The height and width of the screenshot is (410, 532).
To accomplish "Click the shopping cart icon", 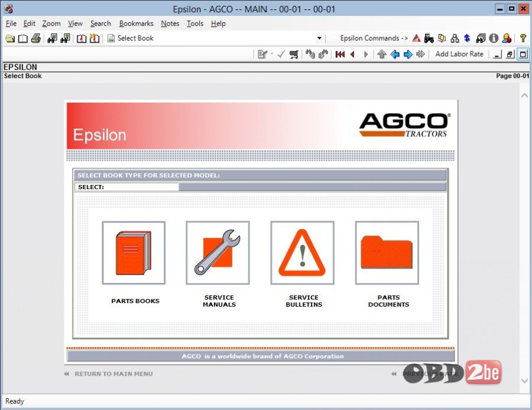I will 294,54.
